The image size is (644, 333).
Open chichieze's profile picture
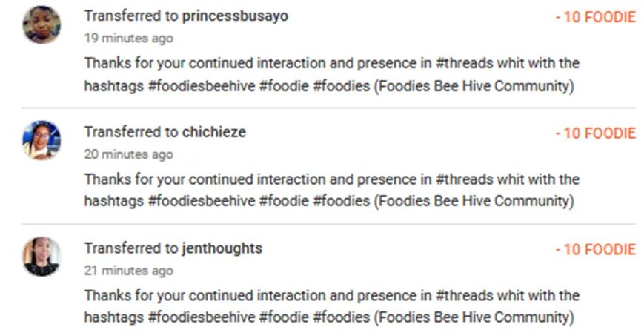[42, 141]
